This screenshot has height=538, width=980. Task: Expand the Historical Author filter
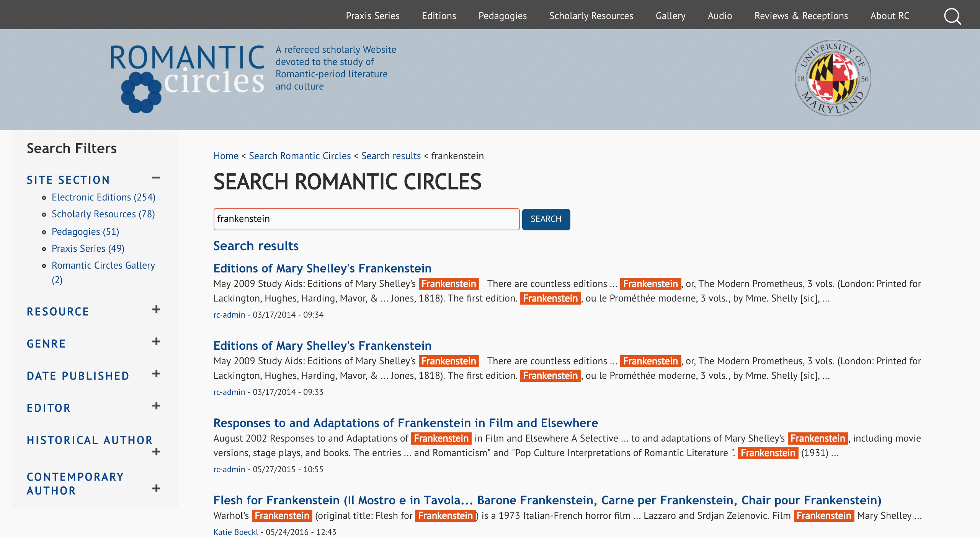[x=156, y=452]
